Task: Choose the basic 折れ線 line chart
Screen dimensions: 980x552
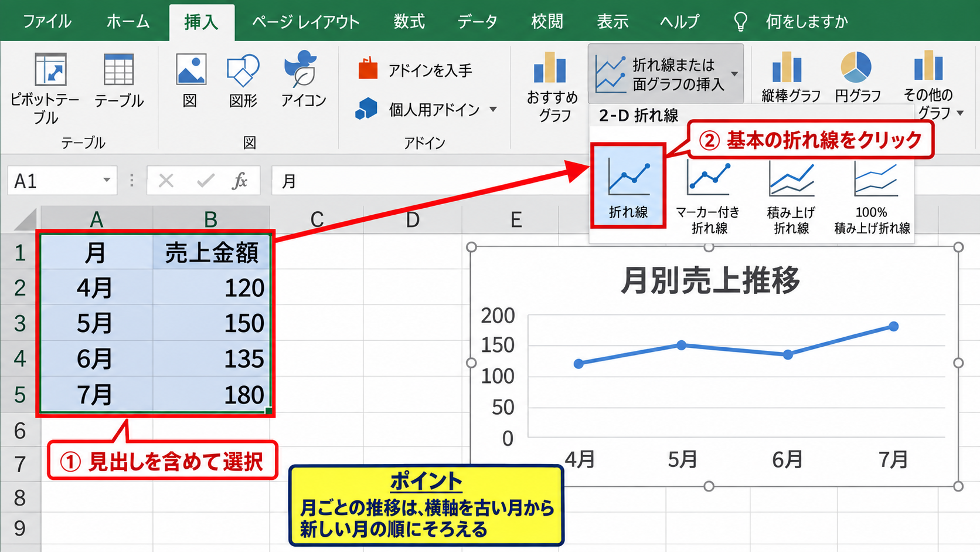Action: point(628,187)
